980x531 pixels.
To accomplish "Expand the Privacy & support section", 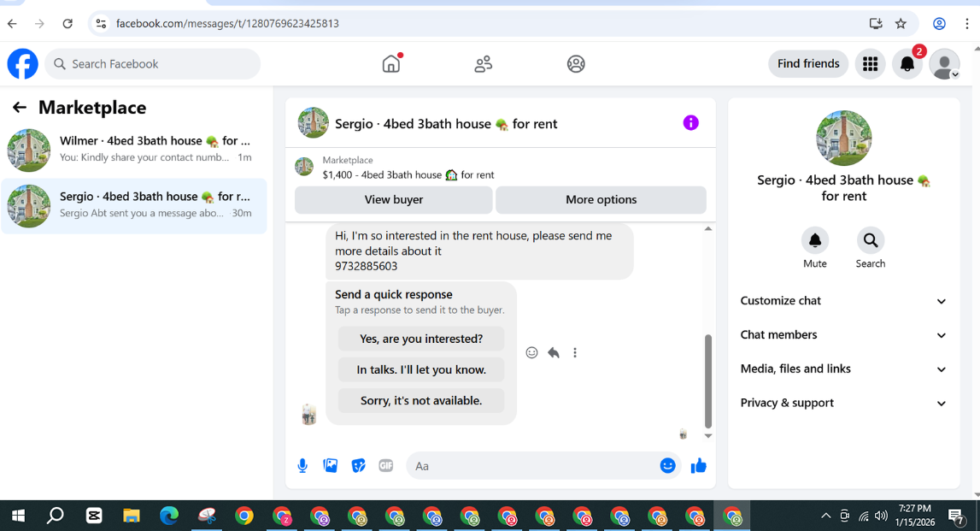I will (x=844, y=403).
